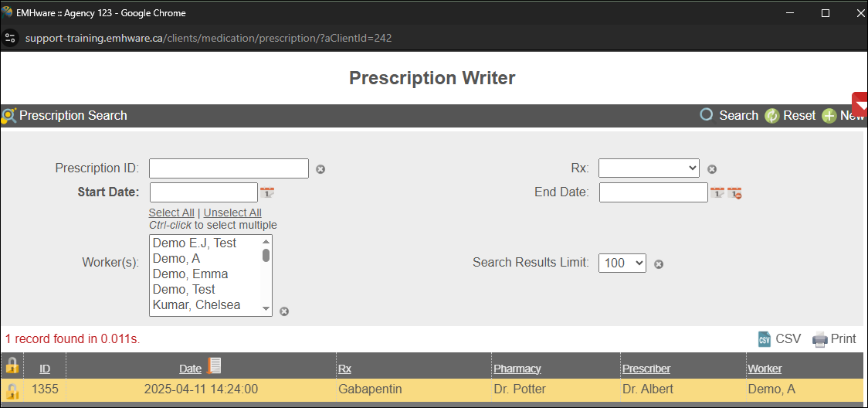Viewport: 868px width, 408px height.
Task: Click the Reset button
Action: 790,116
